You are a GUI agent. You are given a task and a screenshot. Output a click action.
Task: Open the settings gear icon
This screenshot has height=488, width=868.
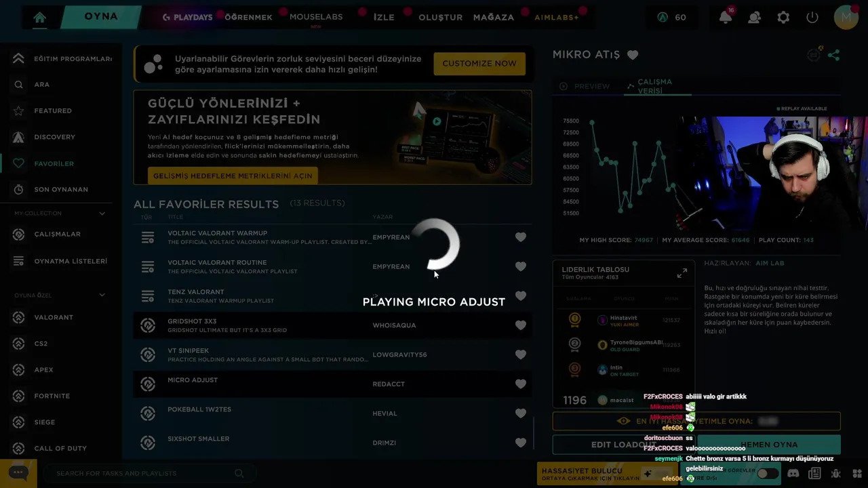[783, 18]
